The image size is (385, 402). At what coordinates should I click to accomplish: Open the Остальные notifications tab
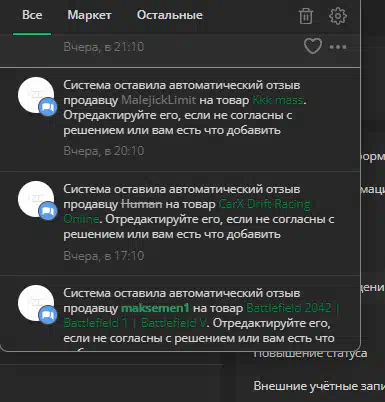click(170, 15)
